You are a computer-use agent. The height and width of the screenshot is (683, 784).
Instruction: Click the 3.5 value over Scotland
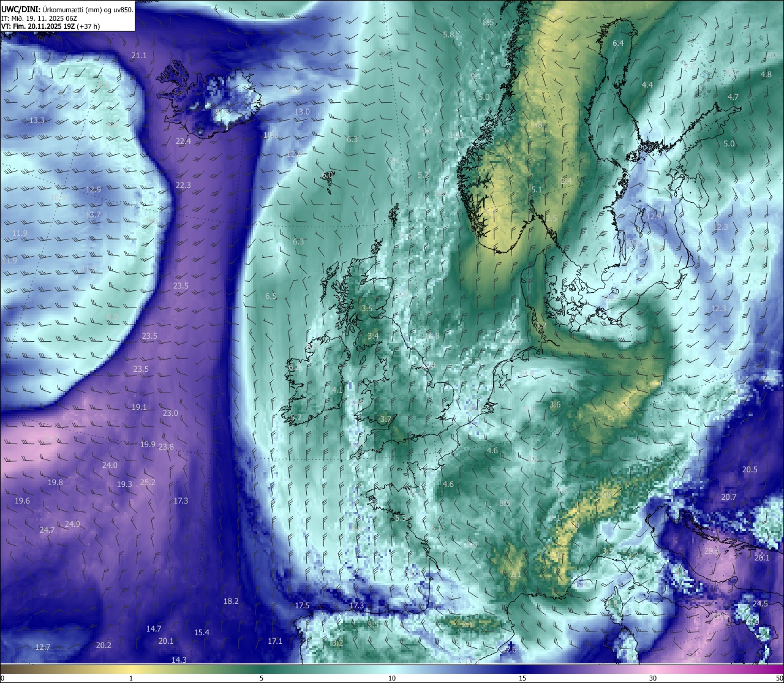(x=367, y=309)
